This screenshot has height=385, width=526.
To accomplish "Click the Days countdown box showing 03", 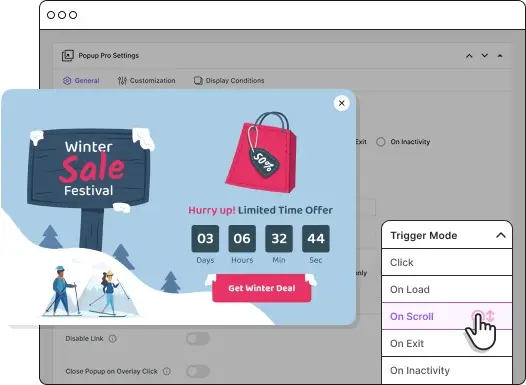I will click(205, 238).
